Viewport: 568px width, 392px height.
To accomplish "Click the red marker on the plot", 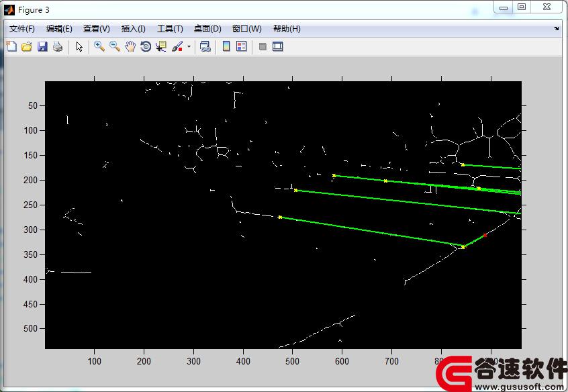I will (485, 235).
